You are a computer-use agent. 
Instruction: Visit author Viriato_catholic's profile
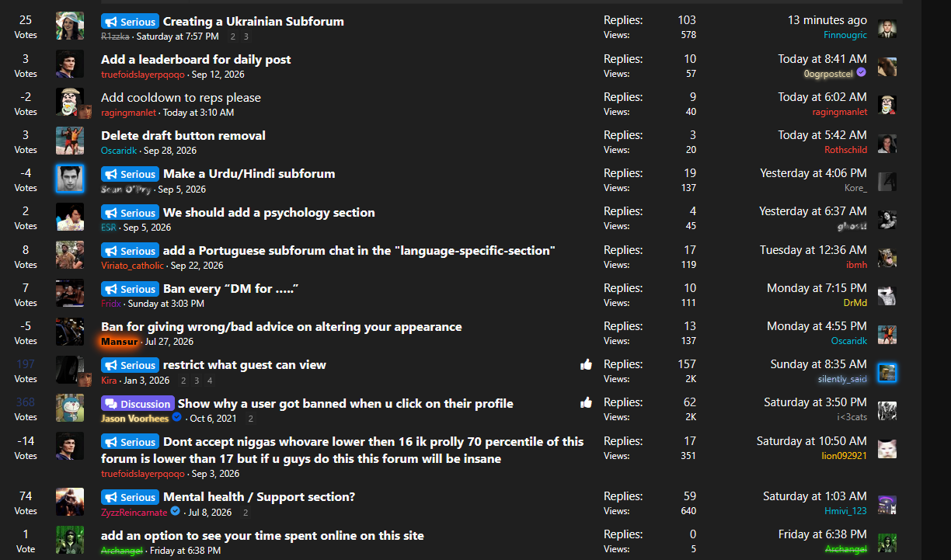[x=133, y=266]
